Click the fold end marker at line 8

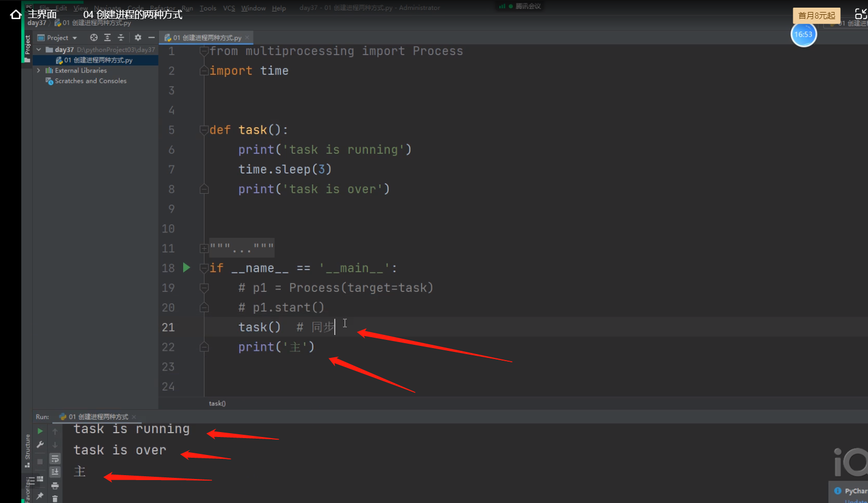click(x=204, y=189)
